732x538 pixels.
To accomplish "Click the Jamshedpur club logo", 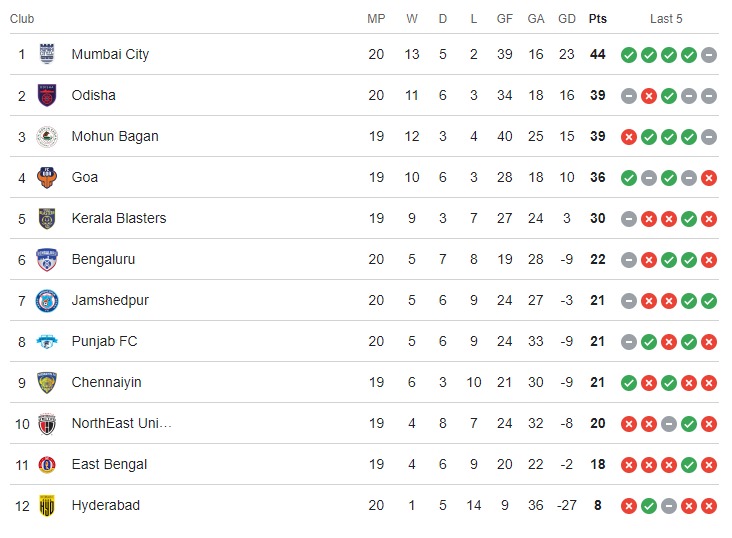I will (x=47, y=300).
